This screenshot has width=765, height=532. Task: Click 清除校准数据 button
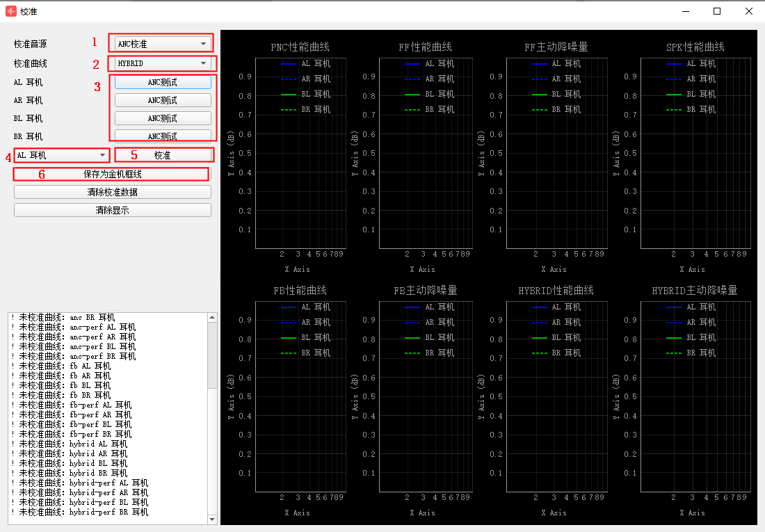click(112, 193)
